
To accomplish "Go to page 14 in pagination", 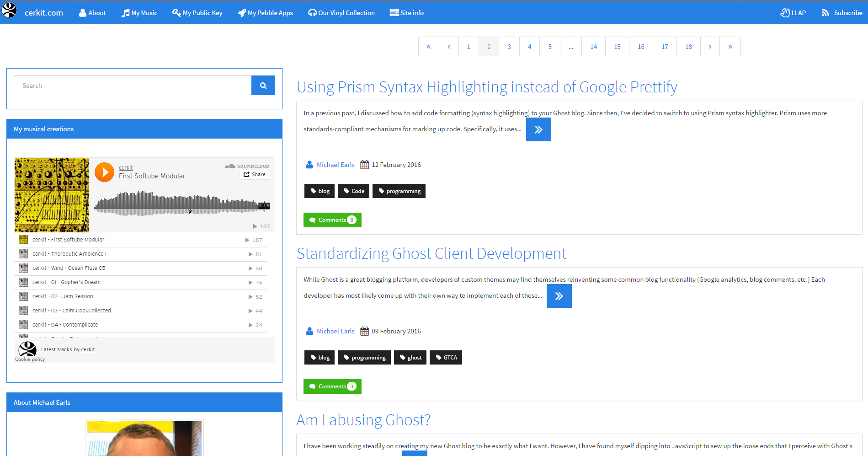I will (x=593, y=46).
